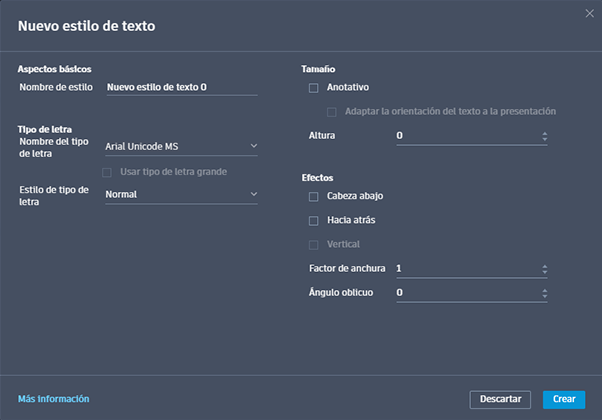Image resolution: width=602 pixels, height=420 pixels.
Task: Click the Altura input field
Action: (465, 135)
